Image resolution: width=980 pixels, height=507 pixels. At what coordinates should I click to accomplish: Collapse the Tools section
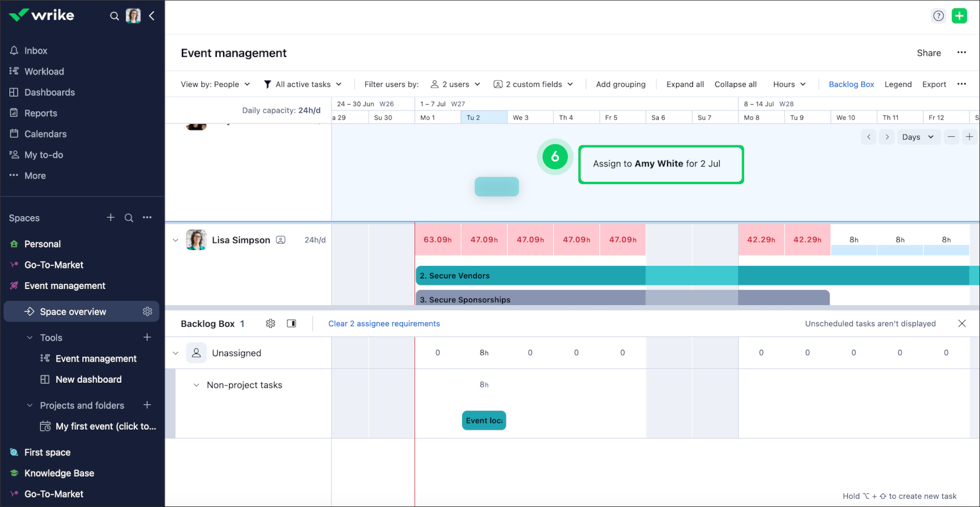pos(30,338)
